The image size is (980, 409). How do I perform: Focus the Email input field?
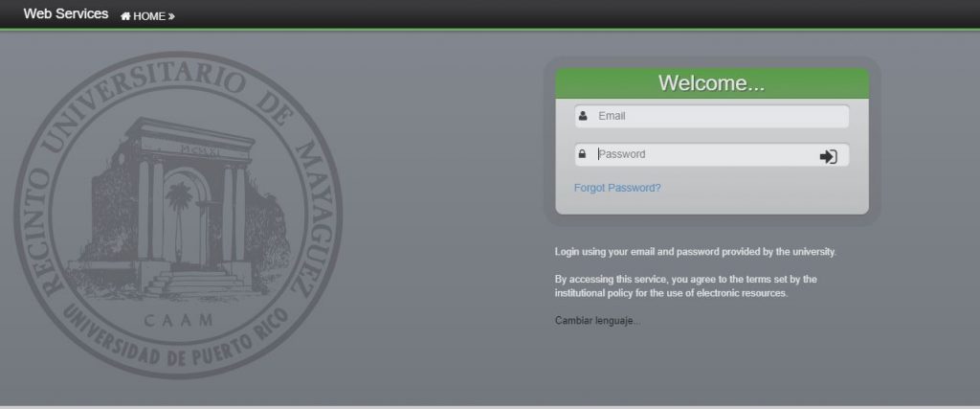tap(712, 116)
